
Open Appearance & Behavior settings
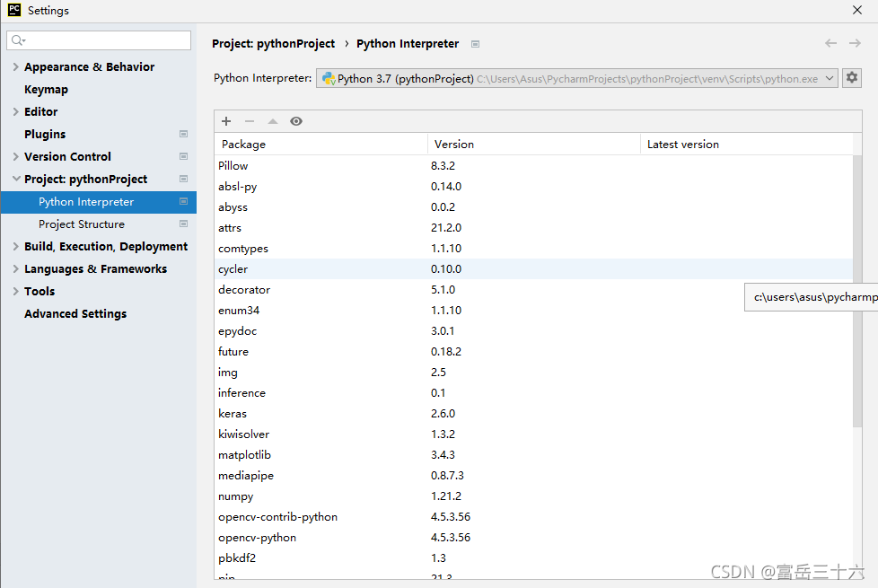click(89, 66)
